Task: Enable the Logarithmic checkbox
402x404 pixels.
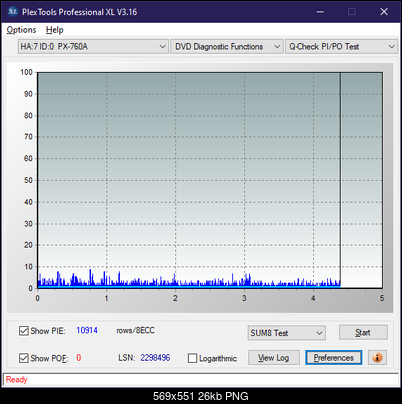Action: click(192, 358)
